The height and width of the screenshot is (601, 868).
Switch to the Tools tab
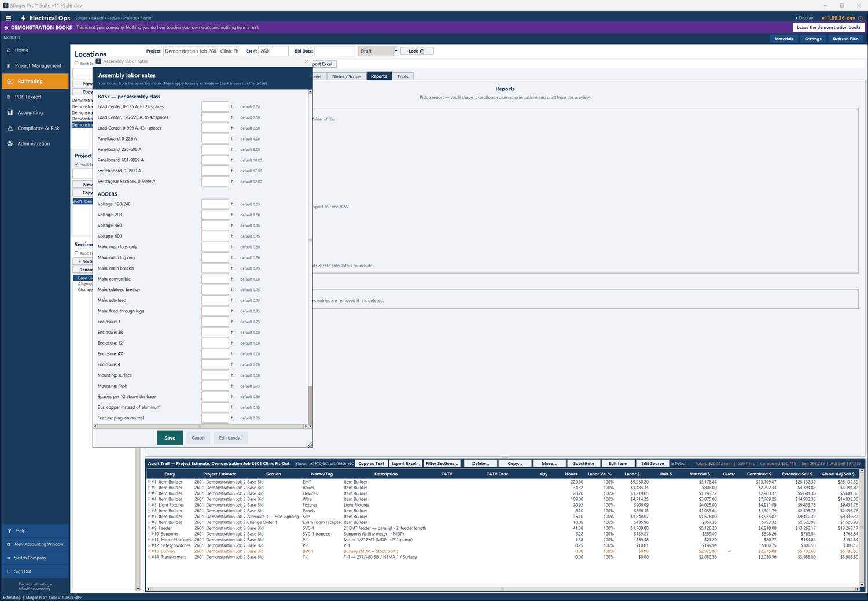pyautogui.click(x=403, y=76)
